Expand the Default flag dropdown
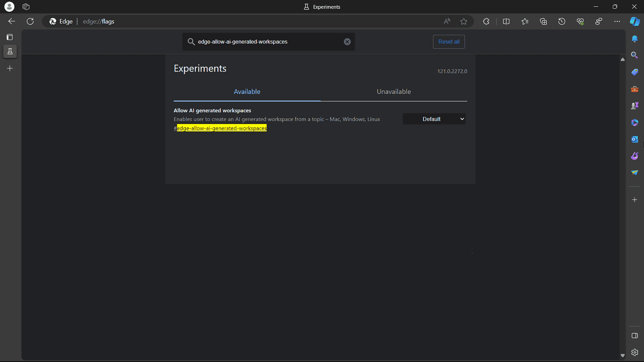 [434, 119]
